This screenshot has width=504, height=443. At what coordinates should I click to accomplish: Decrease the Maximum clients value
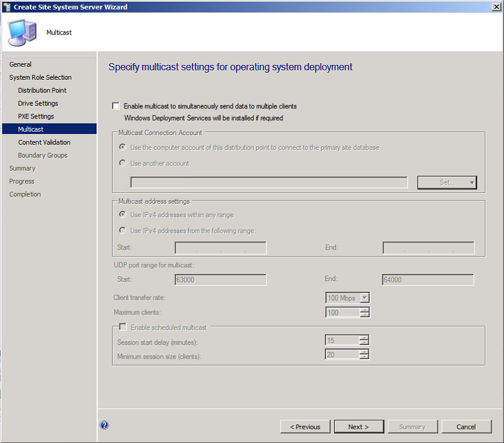tap(365, 314)
